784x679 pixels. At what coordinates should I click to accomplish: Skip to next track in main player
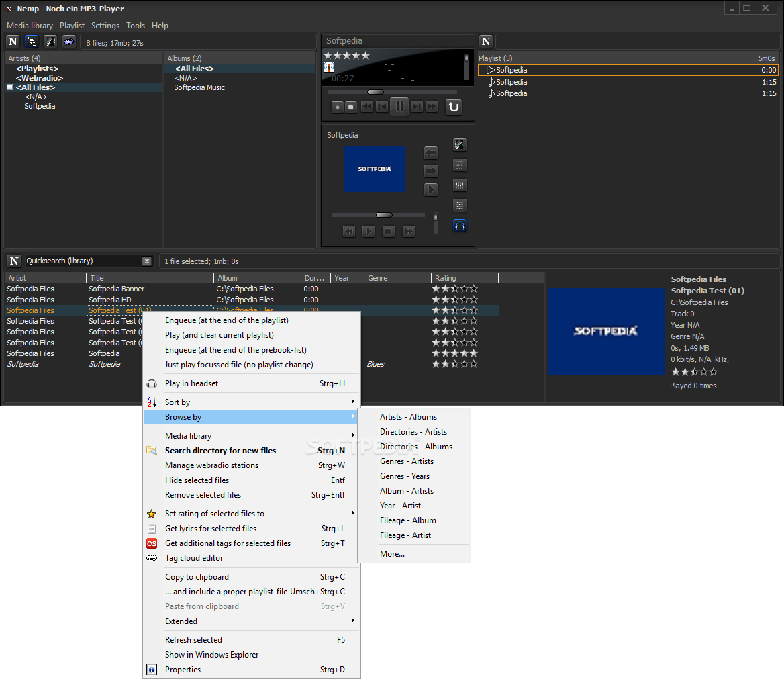(x=416, y=107)
